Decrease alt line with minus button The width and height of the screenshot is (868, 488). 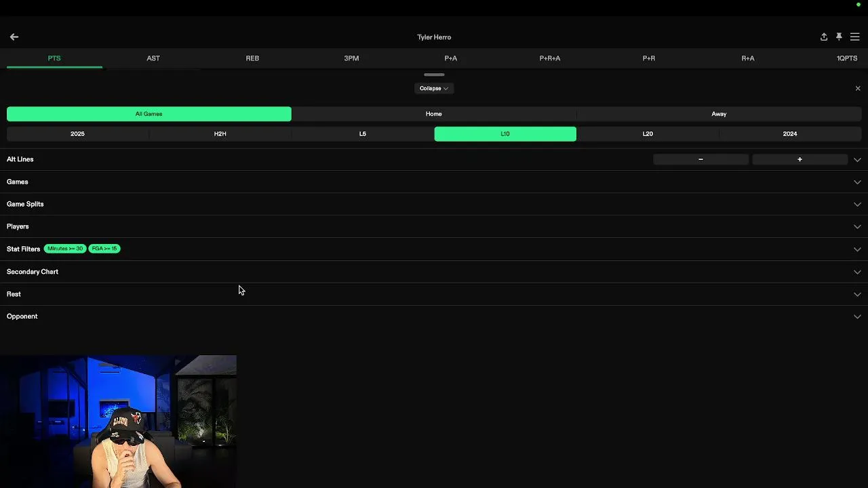pos(701,159)
